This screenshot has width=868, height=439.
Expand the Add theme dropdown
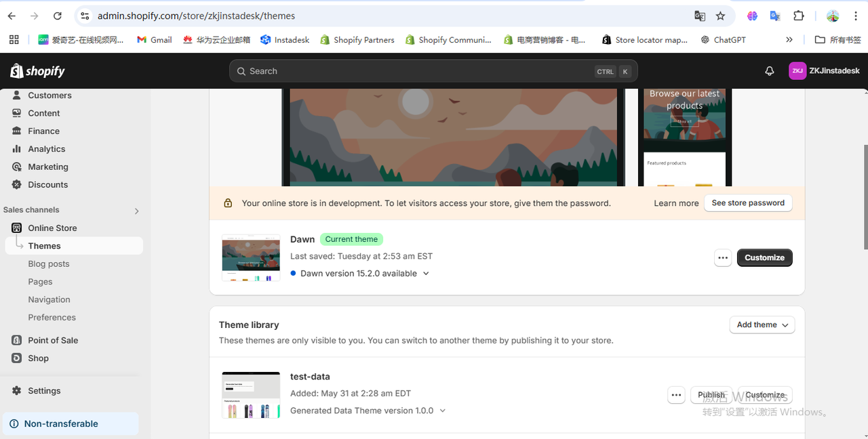click(x=762, y=325)
